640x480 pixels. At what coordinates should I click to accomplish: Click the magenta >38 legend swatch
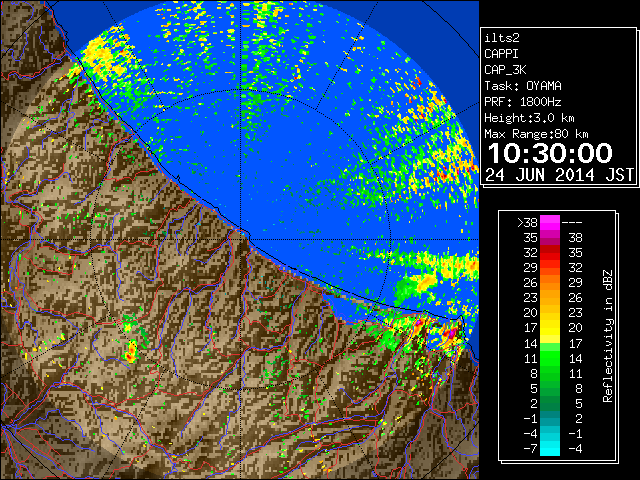coord(550,222)
